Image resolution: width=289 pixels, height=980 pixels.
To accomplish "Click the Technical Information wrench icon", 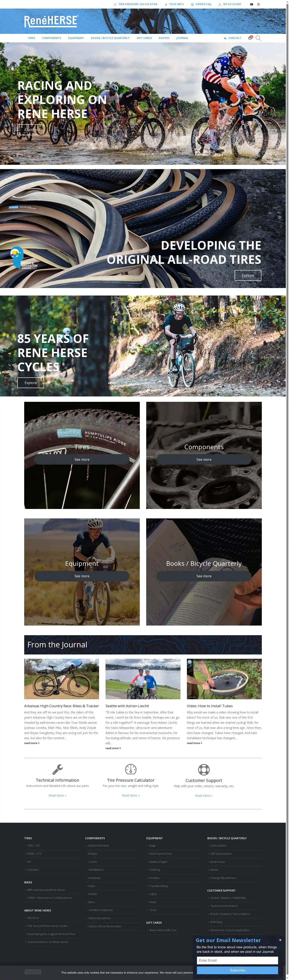I will (x=57, y=769).
